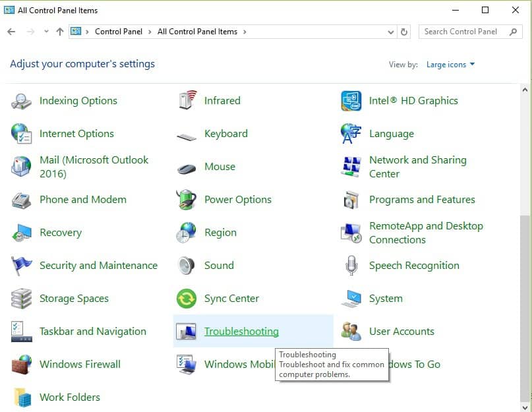This screenshot has width=532, height=412.
Task: Click the Up one level arrow
Action: click(60, 32)
